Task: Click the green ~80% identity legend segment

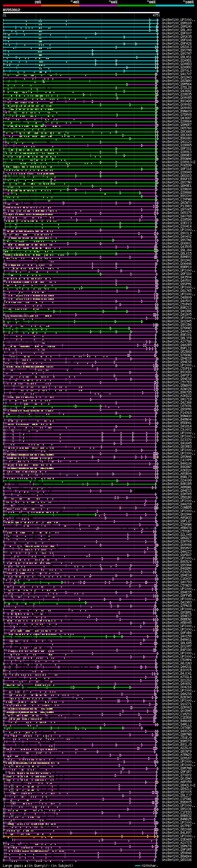Action: (x=137, y=6)
